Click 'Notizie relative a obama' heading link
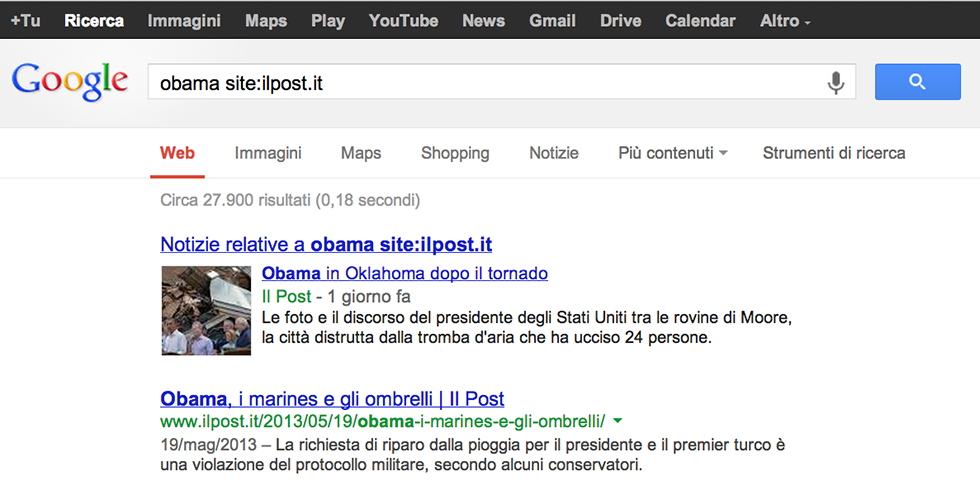The width and height of the screenshot is (980, 500). (x=326, y=244)
